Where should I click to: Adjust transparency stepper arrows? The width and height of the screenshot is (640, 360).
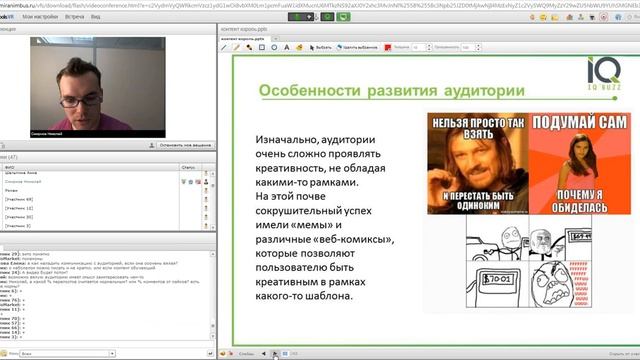pos(478,47)
